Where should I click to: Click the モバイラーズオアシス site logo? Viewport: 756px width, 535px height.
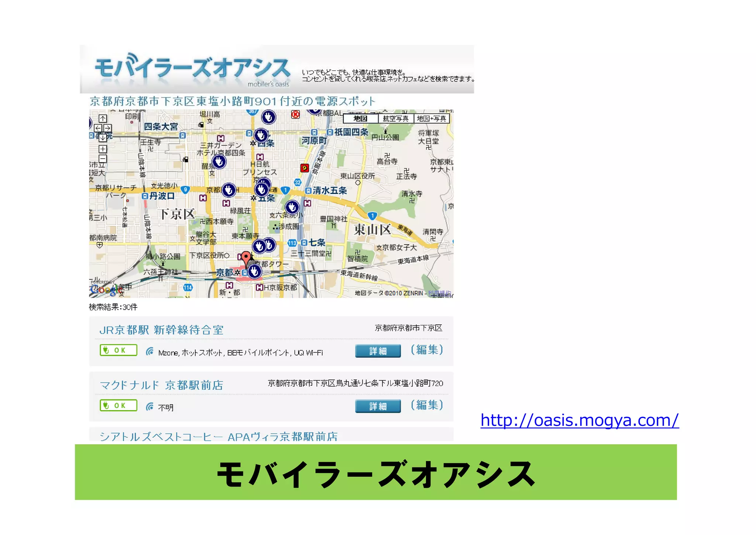[x=192, y=70]
